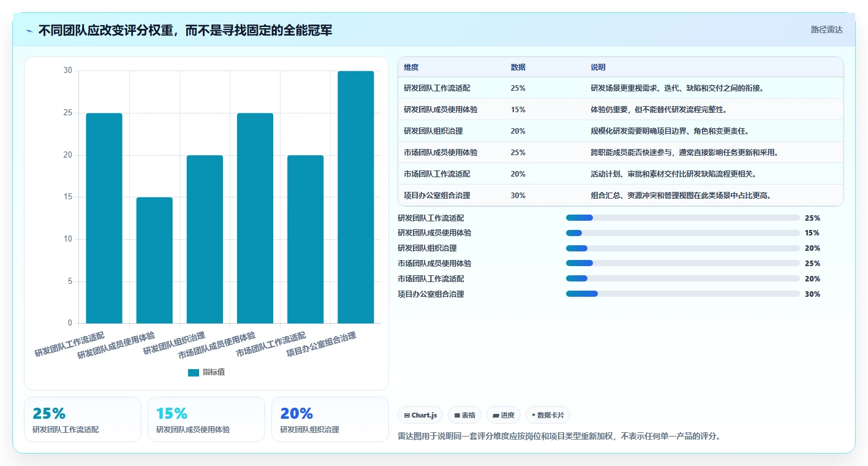Click footnote text starting 雷达图用于说明
Screen dimensions: 868x466
559,437
